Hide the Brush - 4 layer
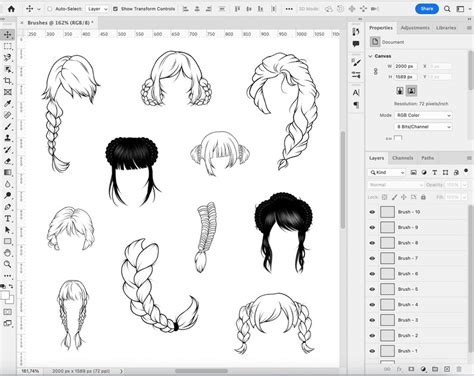Screen dimensions: 474x376 pyautogui.click(x=372, y=305)
